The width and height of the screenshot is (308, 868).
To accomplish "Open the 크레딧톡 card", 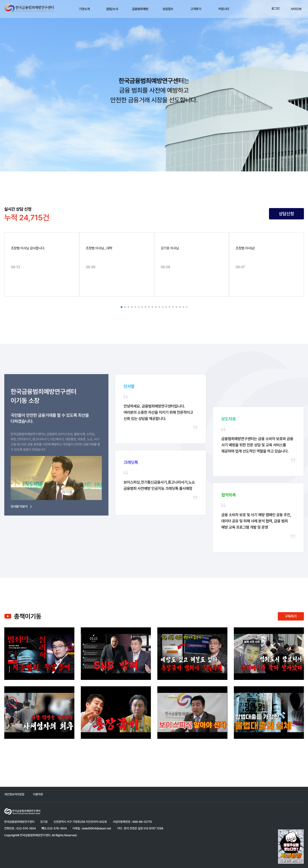I will (x=160, y=483).
